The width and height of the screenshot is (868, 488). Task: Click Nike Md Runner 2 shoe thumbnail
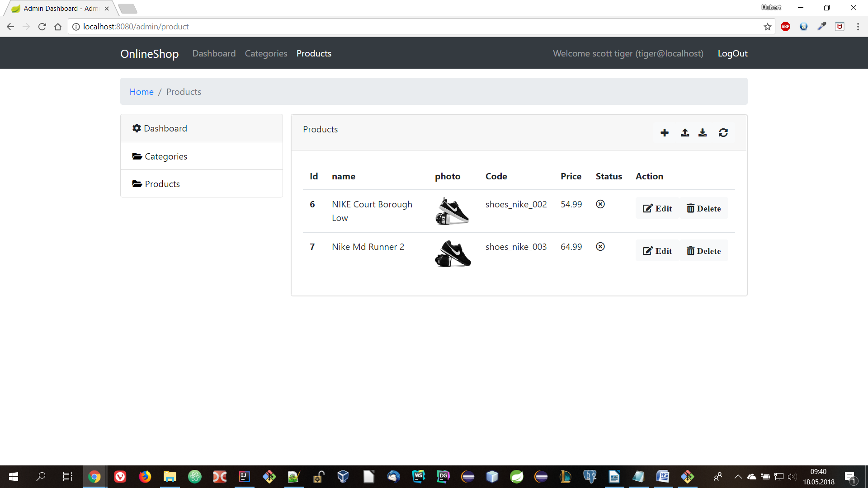453,253
